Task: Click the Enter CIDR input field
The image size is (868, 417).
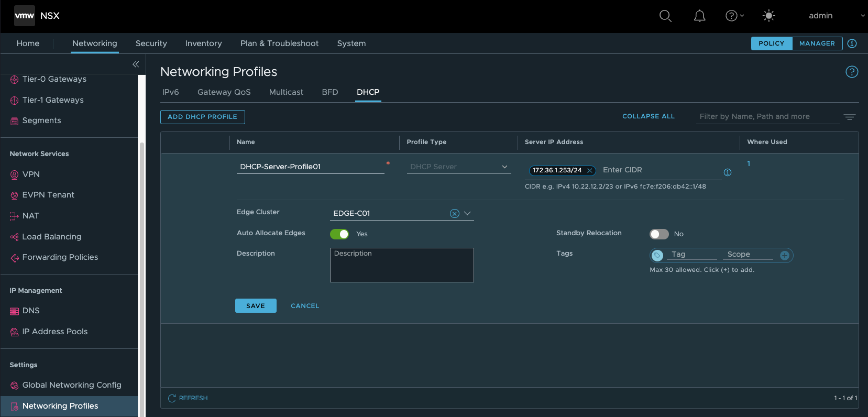Action: 660,170
